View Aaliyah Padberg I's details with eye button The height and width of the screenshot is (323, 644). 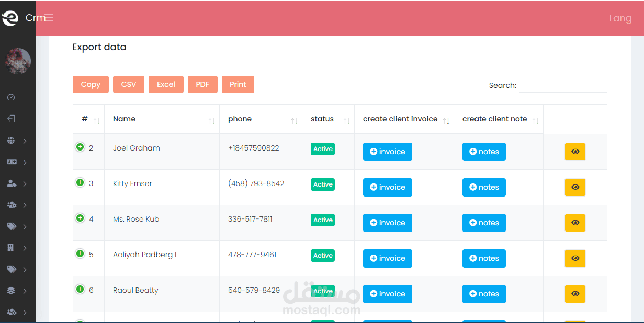pos(575,258)
